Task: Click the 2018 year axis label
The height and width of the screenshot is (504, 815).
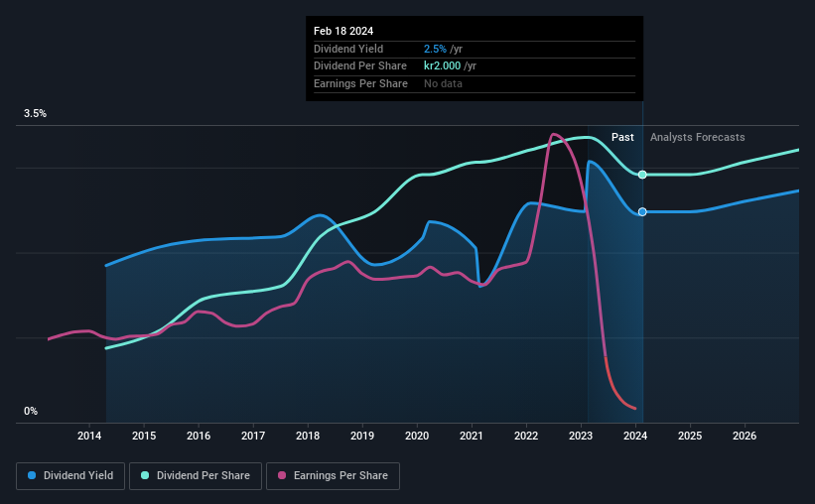Action: pyautogui.click(x=308, y=436)
